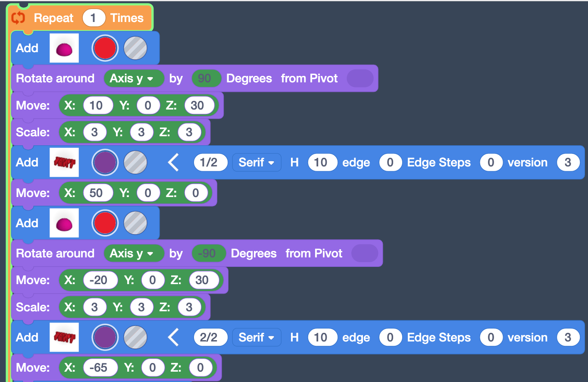Click the TEXT shape thumbnail in the 2/2 Add block
The width and height of the screenshot is (588, 382).
[x=64, y=338]
